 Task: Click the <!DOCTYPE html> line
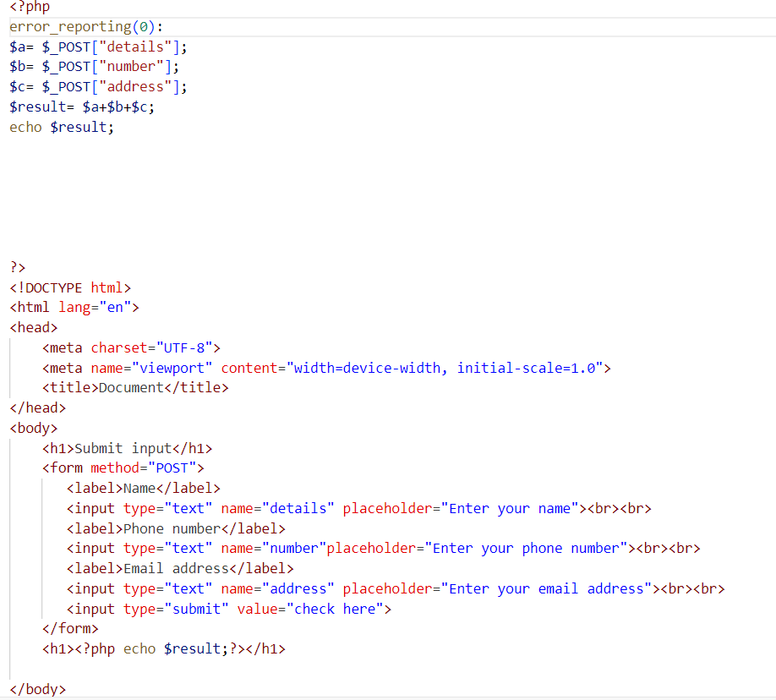pyautogui.click(x=70, y=287)
